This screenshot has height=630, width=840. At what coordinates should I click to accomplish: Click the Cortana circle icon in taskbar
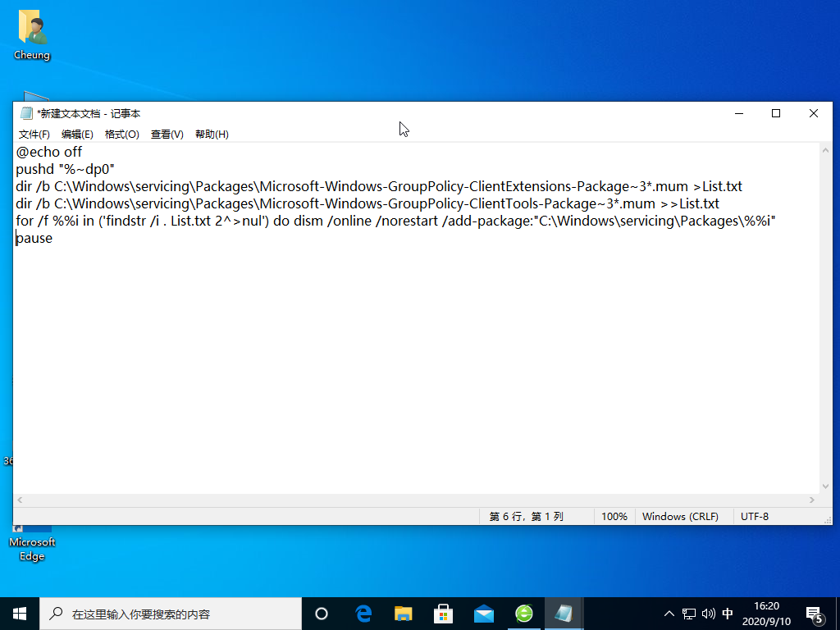(322, 613)
